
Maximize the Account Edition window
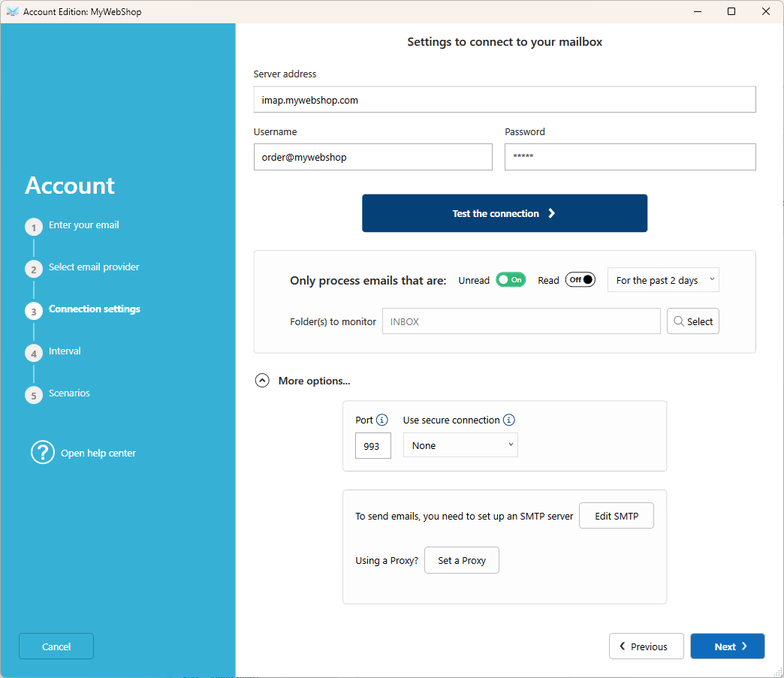tap(731, 11)
